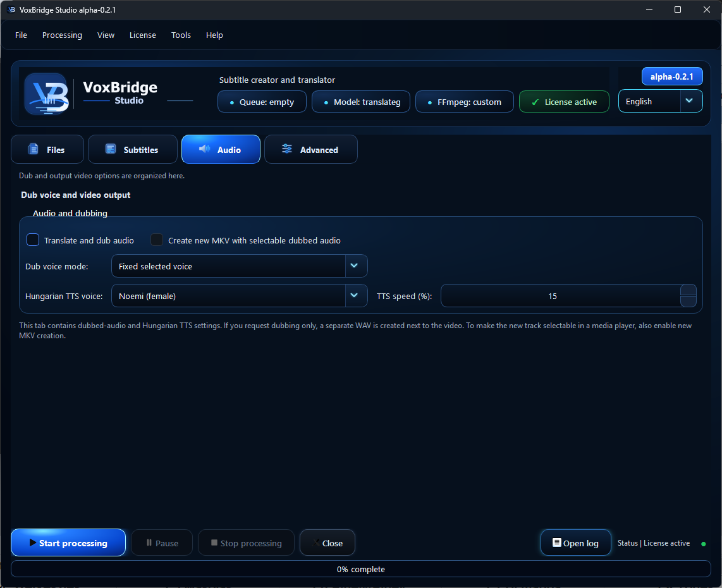Click the TTS speed (%) label
The height and width of the screenshot is (588, 722).
coord(404,296)
